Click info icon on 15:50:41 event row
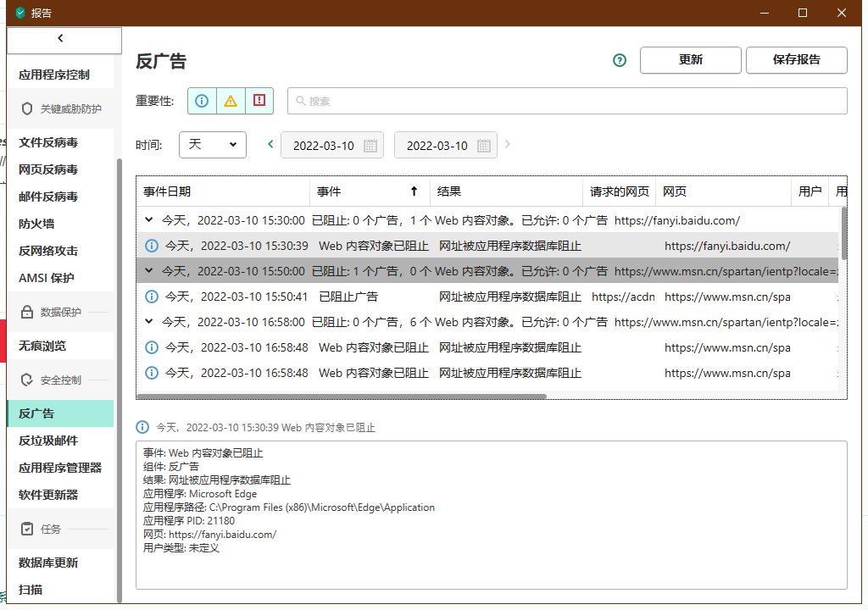868x610 pixels. 152,297
